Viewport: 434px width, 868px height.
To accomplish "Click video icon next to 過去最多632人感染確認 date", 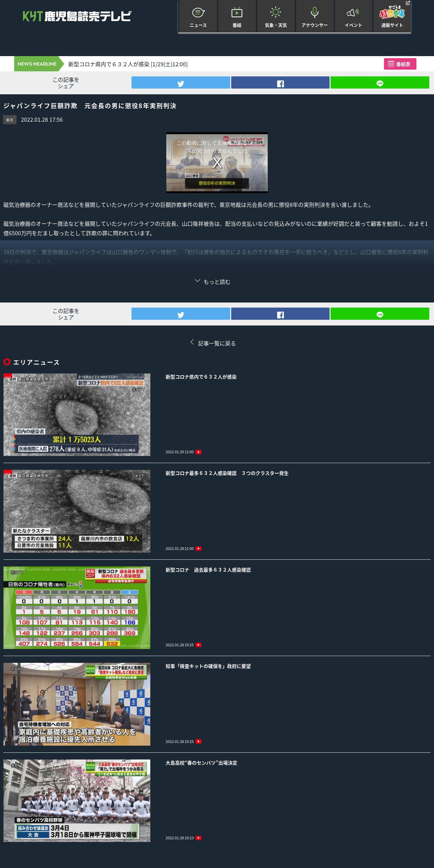I will pyautogui.click(x=198, y=645).
